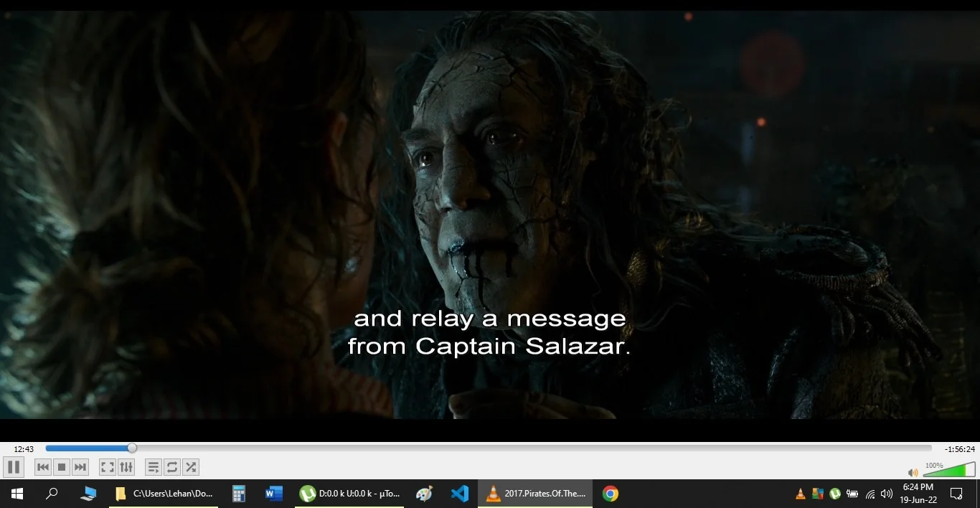Stop playback with the stop button
This screenshot has height=508, width=980.
(62, 467)
